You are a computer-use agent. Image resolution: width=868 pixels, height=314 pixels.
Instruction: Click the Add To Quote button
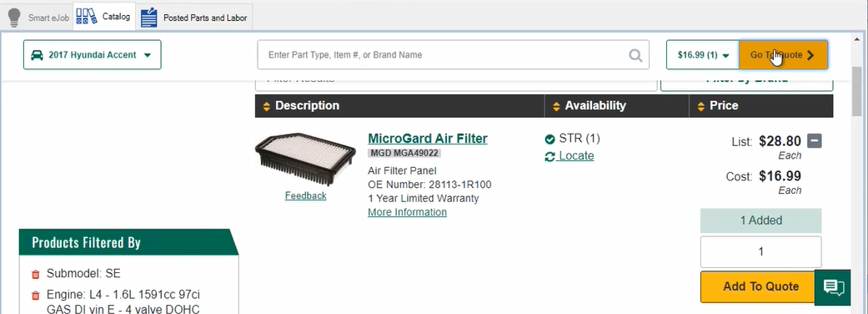coord(760,286)
